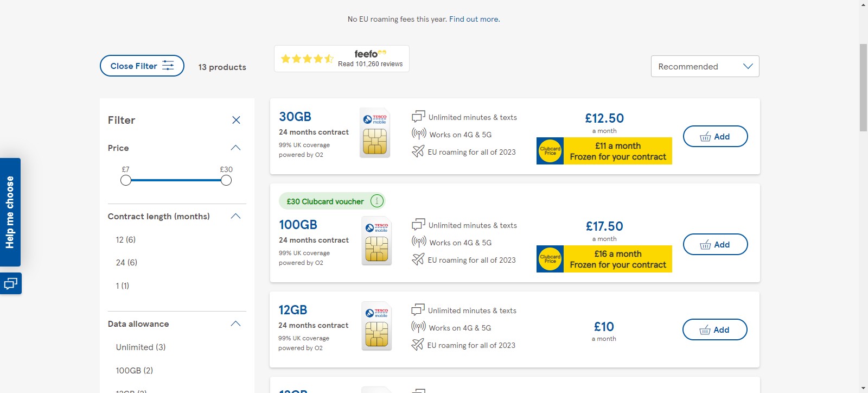Click the 100GB plan SIM card image

[x=376, y=241]
